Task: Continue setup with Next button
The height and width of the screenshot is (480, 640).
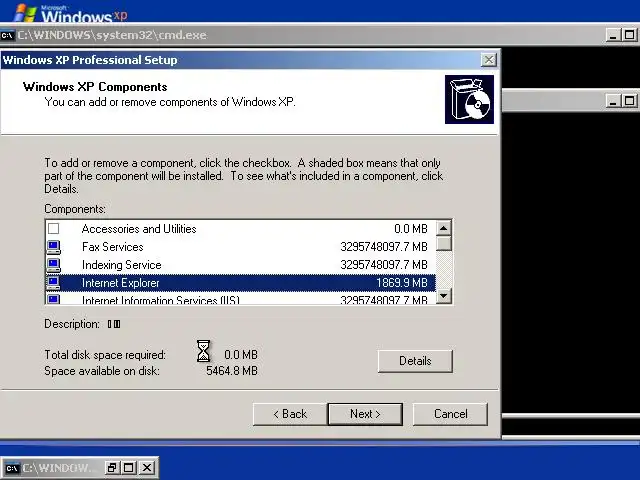Action: tap(365, 414)
